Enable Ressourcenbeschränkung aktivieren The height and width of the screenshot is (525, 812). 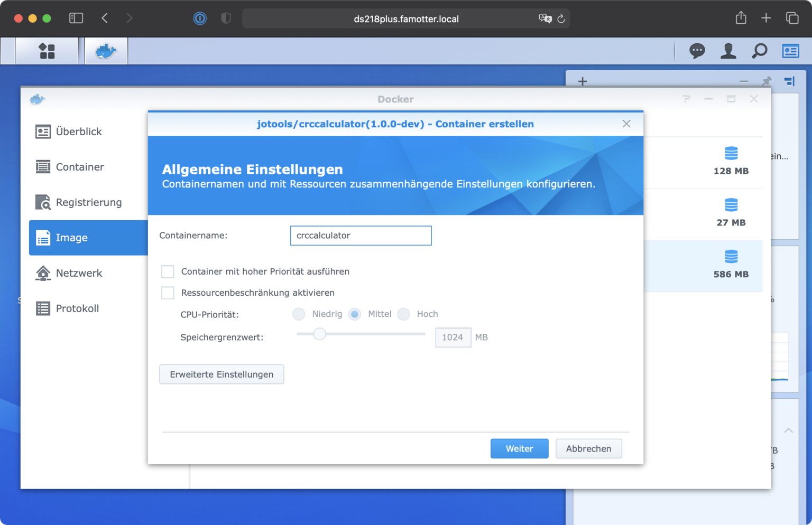coord(168,293)
